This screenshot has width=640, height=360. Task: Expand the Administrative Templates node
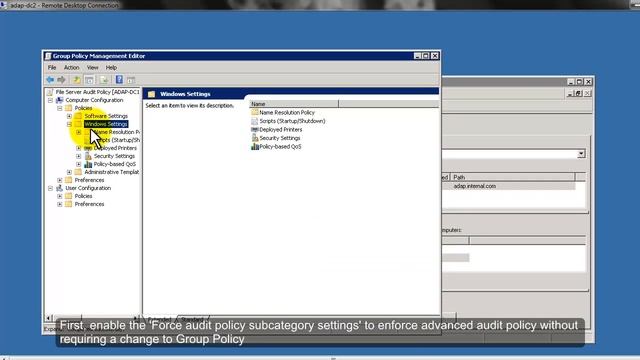(69, 172)
